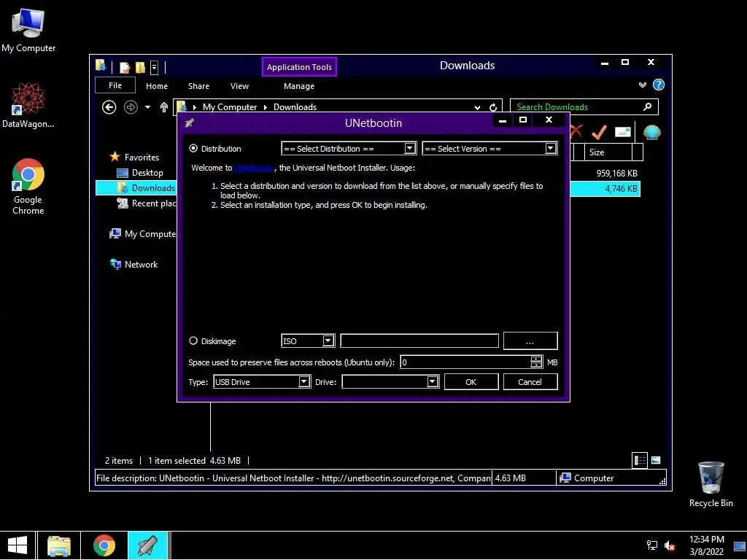747x560 pixels.
Task: Select Downloads in the navigation pane
Action: (x=136, y=188)
